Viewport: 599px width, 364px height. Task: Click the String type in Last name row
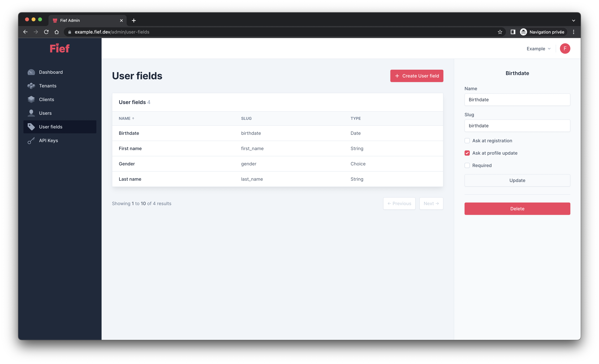357,179
